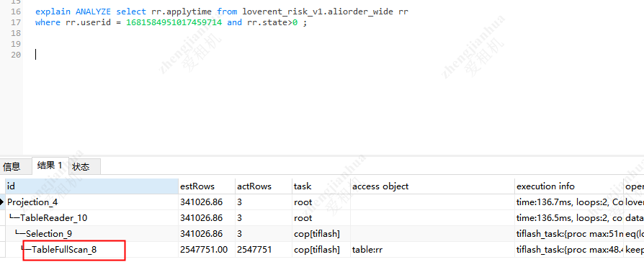Click the execution info column header

tap(569, 186)
